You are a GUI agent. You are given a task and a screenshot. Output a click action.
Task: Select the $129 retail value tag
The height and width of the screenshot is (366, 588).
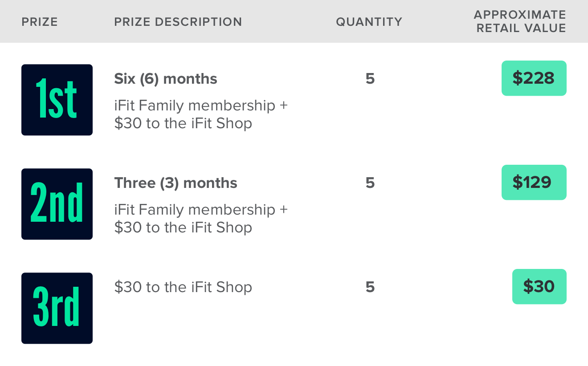[534, 183]
